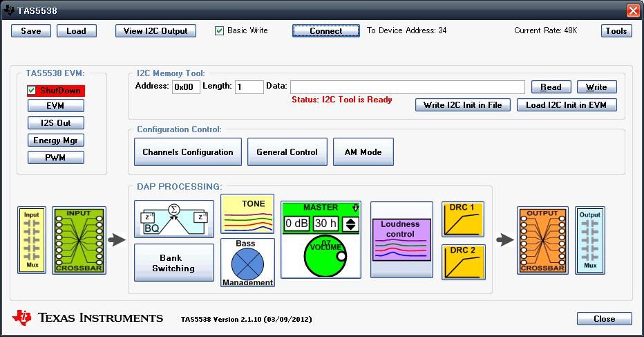This screenshot has width=644, height=337.
Task: Click the 'To Device Address: 34' text
Action: (406, 30)
